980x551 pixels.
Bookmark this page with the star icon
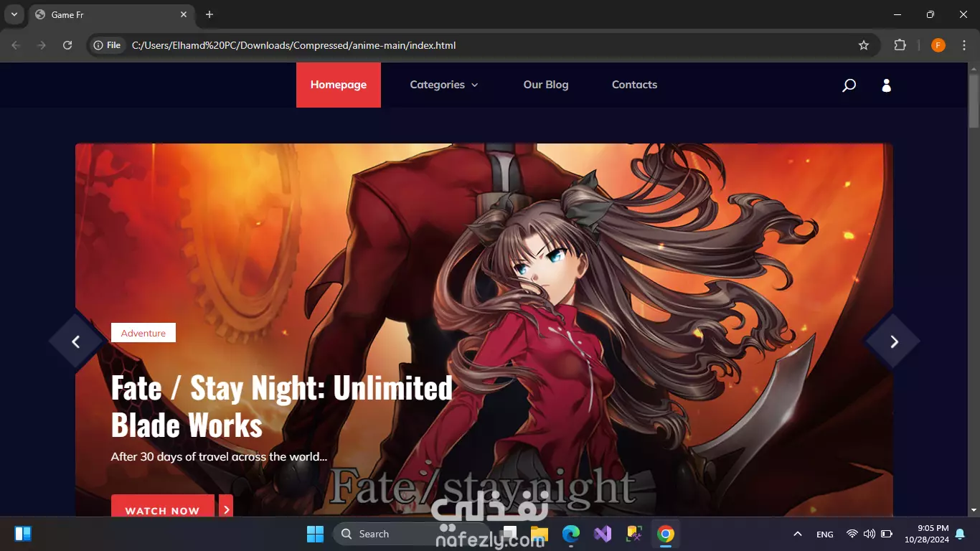[x=864, y=45]
